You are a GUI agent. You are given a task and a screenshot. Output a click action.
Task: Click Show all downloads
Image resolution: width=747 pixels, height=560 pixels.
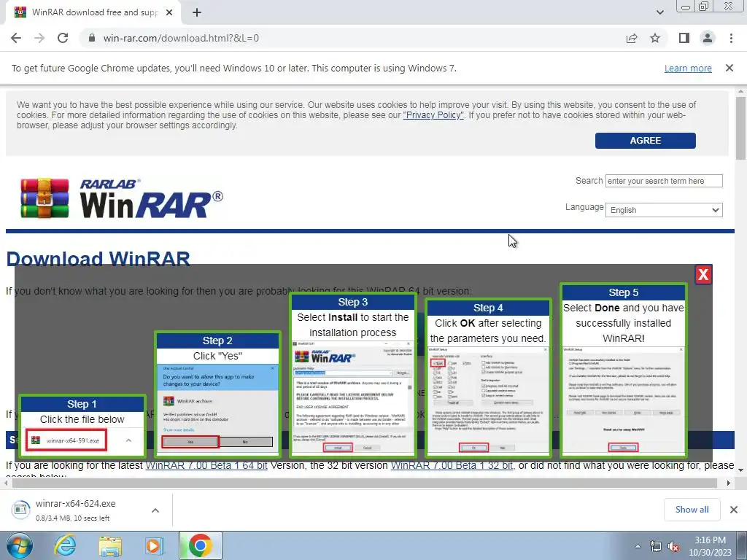(x=692, y=510)
